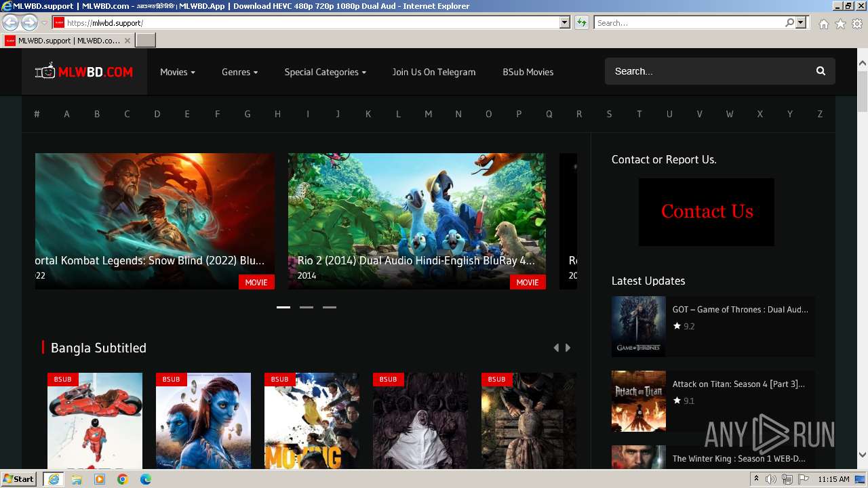Screen dimensions: 868x488
Task: Launch Edge from the taskbar
Action: point(146,479)
